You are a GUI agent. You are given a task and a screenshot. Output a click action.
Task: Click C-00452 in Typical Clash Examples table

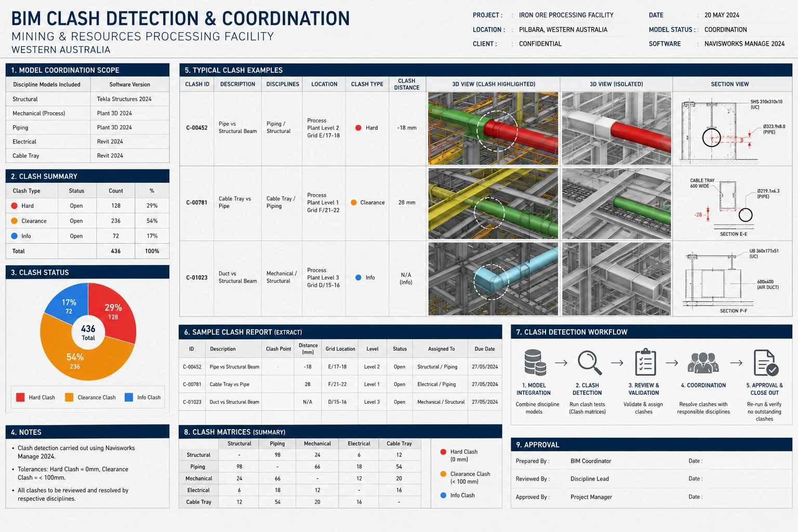197,128
